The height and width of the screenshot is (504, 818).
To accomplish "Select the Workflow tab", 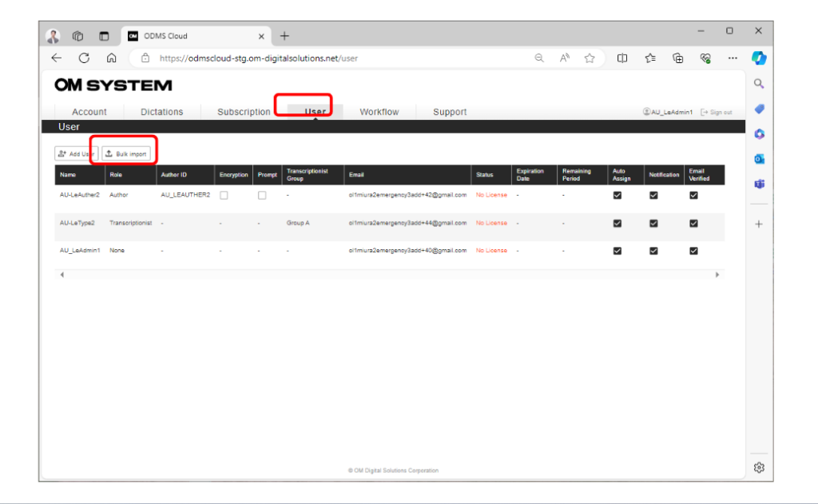I will [x=379, y=112].
